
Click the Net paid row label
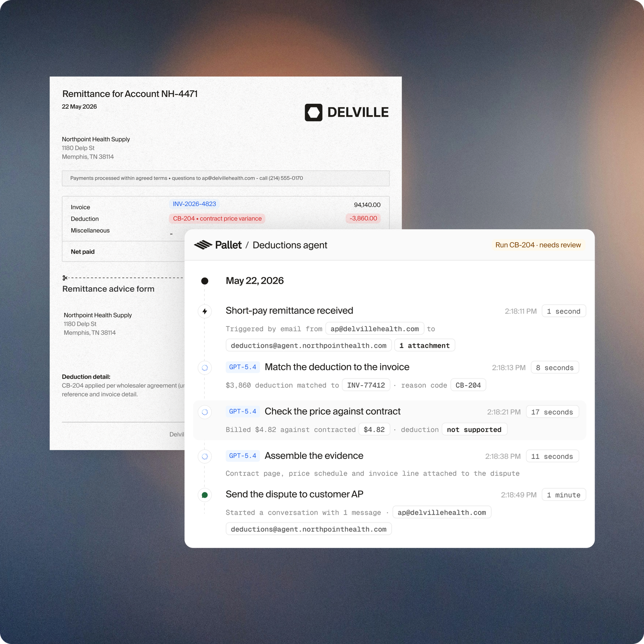pos(83,252)
